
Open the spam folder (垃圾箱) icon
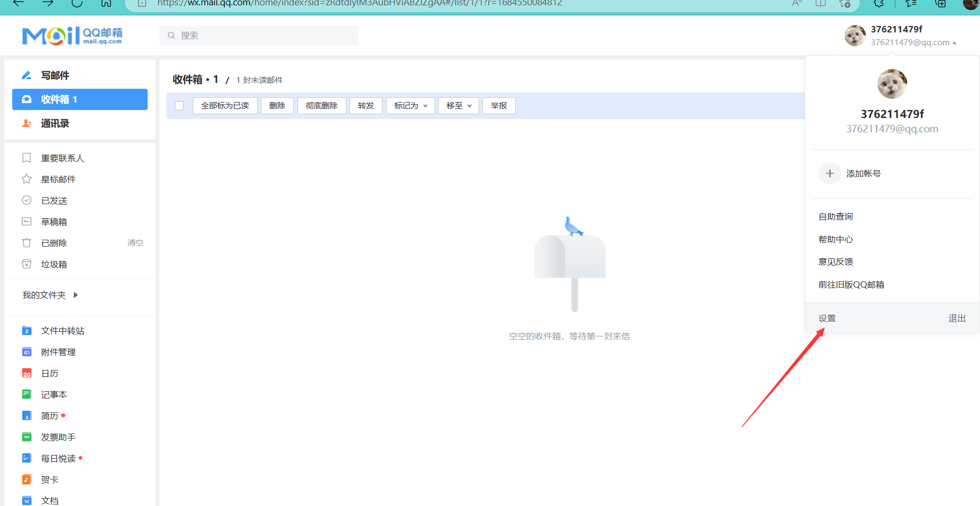point(27,264)
